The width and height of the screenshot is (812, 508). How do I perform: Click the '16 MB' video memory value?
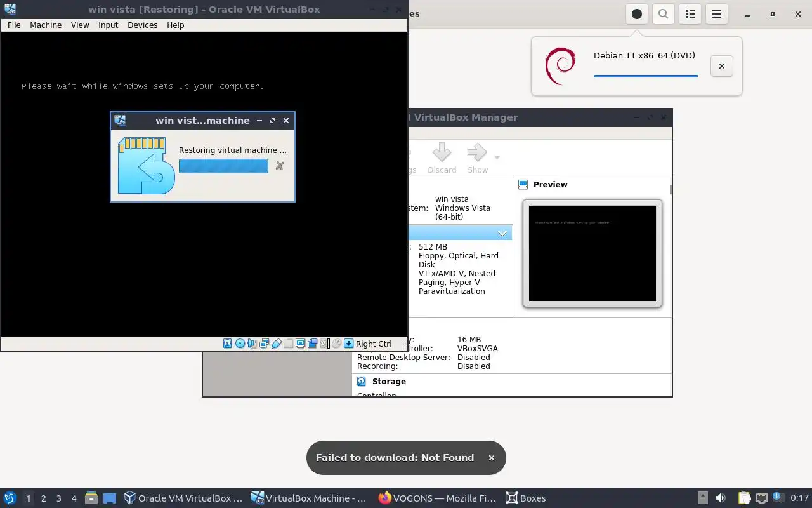(x=469, y=340)
